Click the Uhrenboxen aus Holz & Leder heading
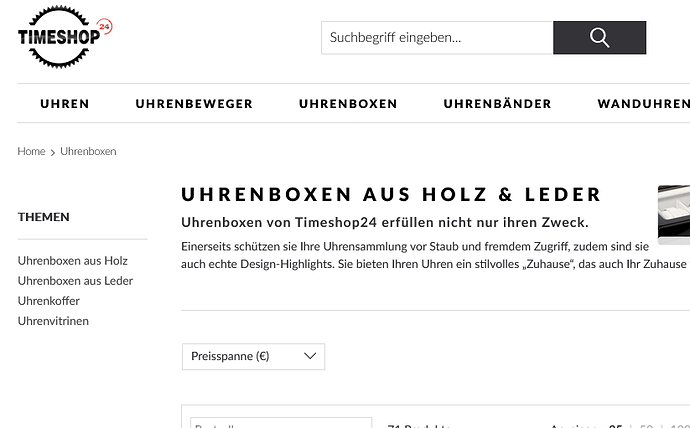 [391, 194]
